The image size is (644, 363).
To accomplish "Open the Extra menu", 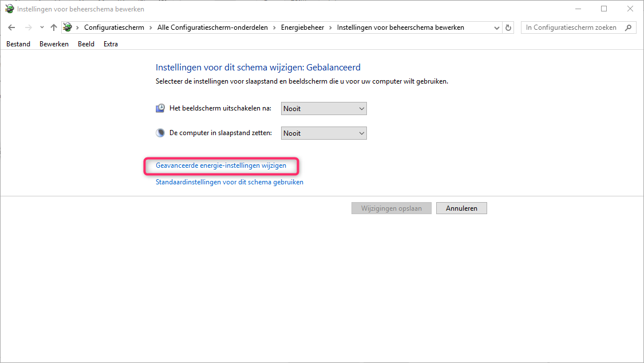I will click(x=110, y=44).
